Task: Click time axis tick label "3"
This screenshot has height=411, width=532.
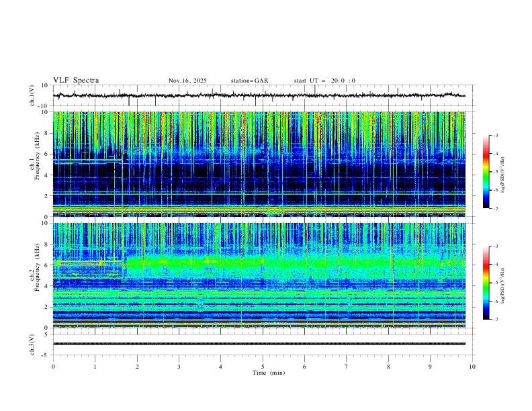Action: pos(179,367)
